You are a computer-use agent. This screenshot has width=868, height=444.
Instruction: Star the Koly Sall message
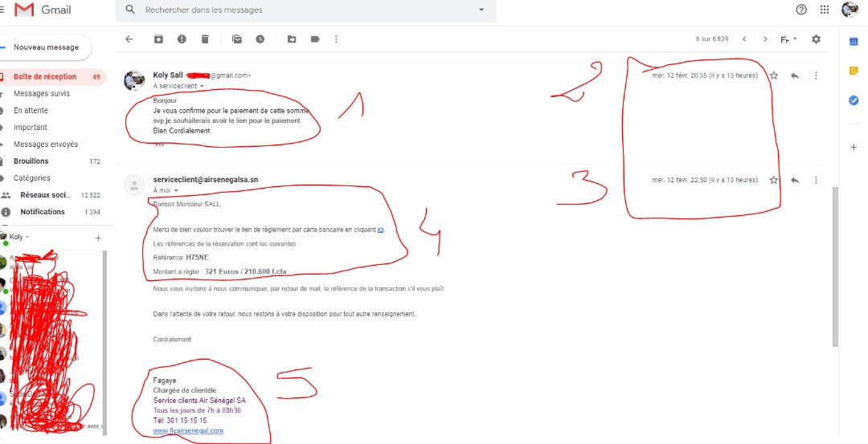[774, 75]
